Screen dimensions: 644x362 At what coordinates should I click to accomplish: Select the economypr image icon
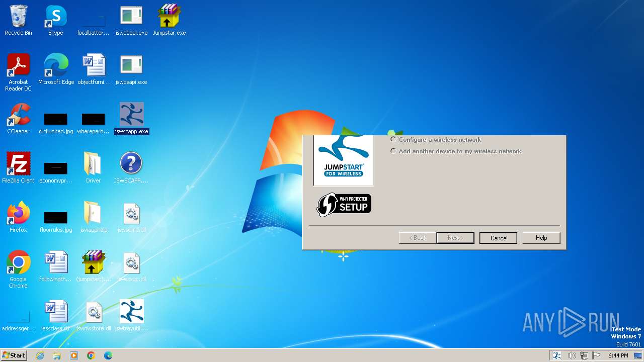[x=56, y=168]
